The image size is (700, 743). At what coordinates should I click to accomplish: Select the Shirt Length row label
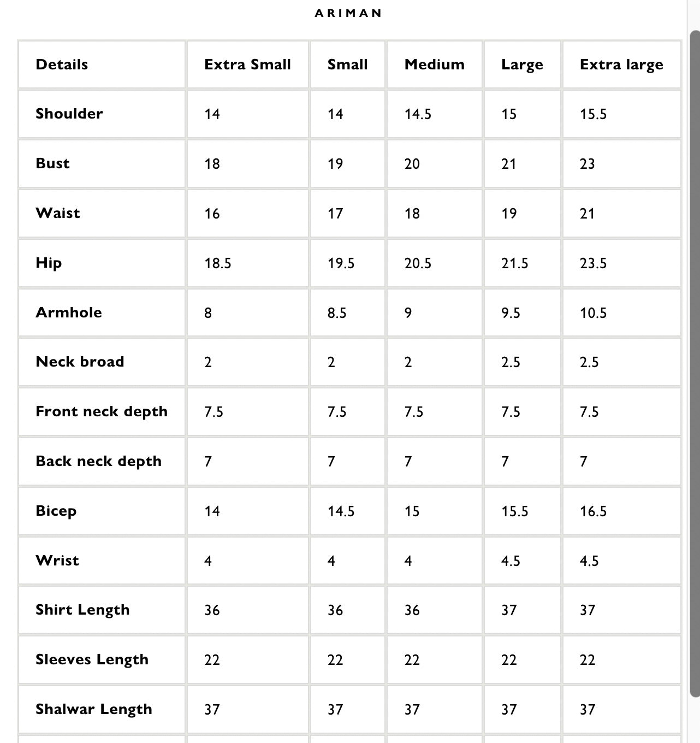[x=82, y=610]
